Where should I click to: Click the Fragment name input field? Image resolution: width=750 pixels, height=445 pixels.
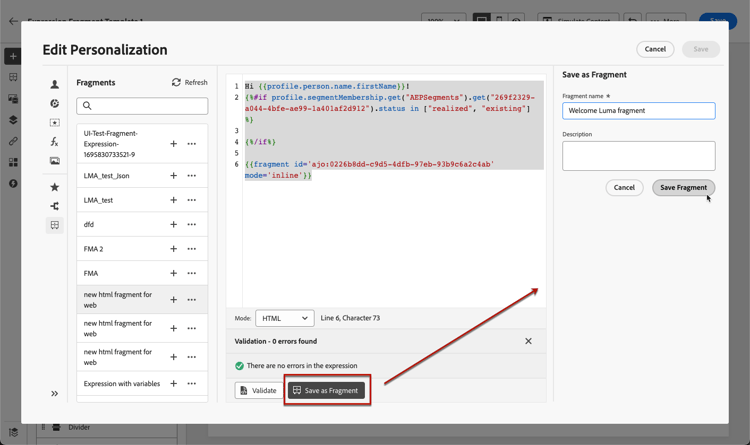(639, 111)
